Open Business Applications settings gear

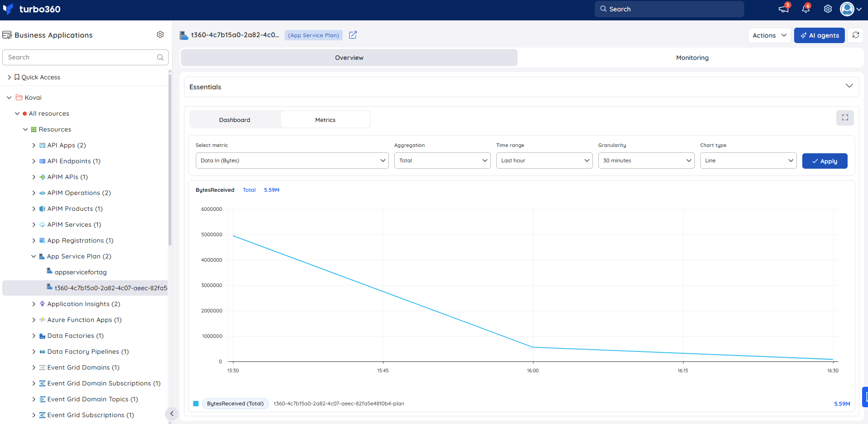pos(160,34)
